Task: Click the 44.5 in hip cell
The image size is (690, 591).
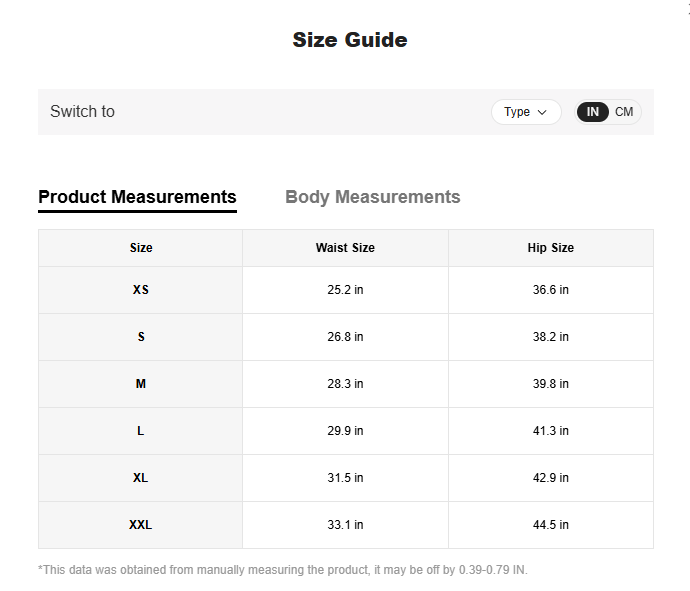Action: [x=550, y=525]
